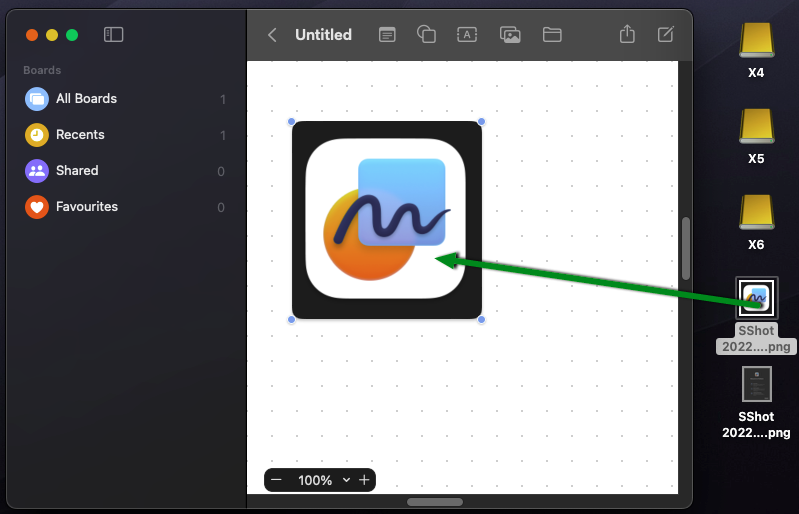This screenshot has width=799, height=514.
Task: Click the green full-screen window button
Action: 72,35
